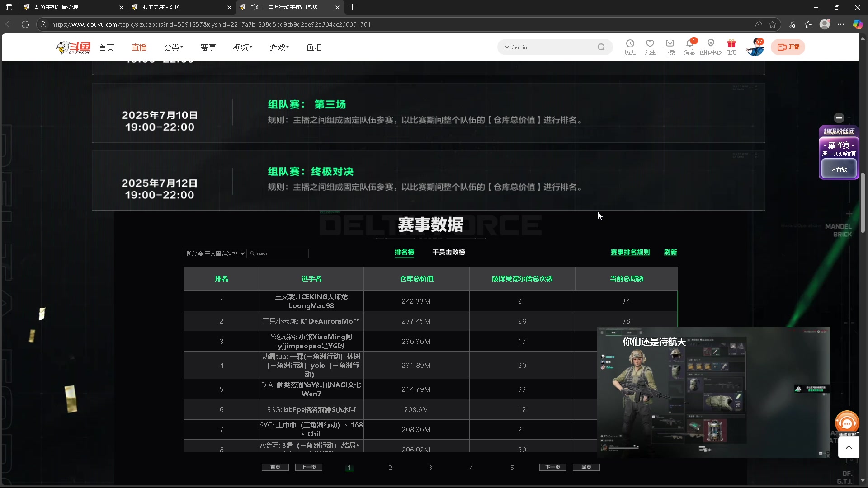This screenshot has height=488, width=868.
Task: Open the stage selection dropdown
Action: tap(215, 253)
